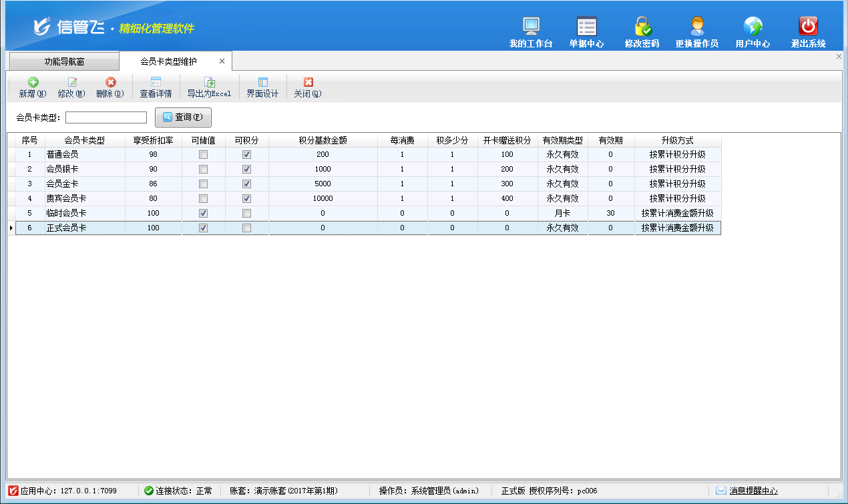Image resolution: width=848 pixels, height=504 pixels.
Task: Click the 新增 toolbar button
Action: (x=33, y=87)
